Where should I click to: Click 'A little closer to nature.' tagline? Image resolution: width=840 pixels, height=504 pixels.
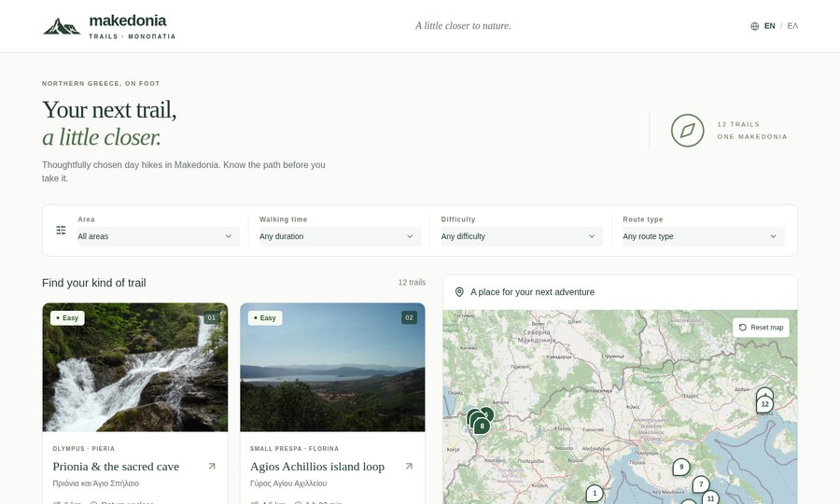[463, 26]
